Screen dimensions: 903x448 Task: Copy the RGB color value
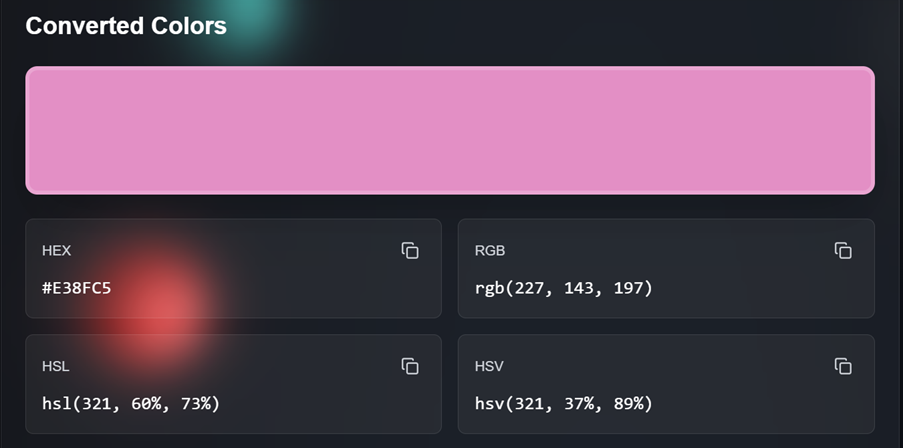(843, 251)
